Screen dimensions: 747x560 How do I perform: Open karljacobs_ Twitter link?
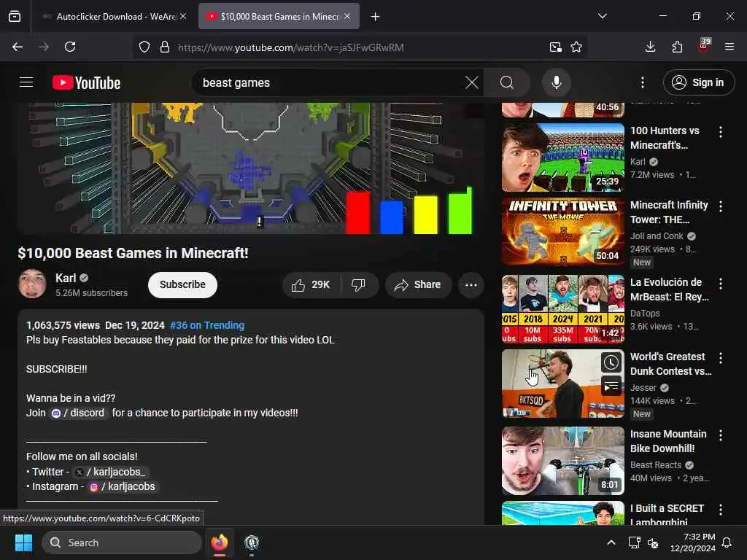(112, 472)
